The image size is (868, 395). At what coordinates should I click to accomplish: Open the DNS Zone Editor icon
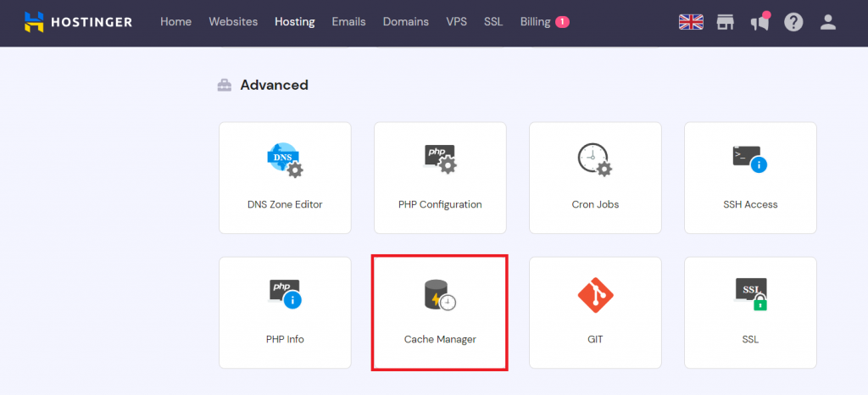(x=285, y=159)
